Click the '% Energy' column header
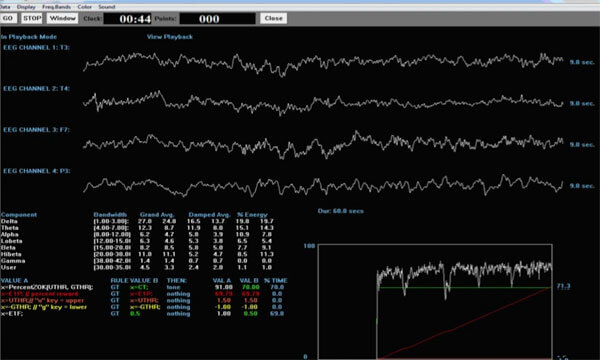The image size is (600, 360). click(252, 215)
